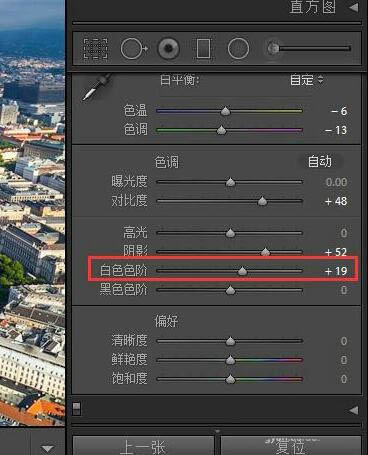The image size is (368, 455).
Task: Click the 曝光度 value field 0.00
Action: [336, 182]
